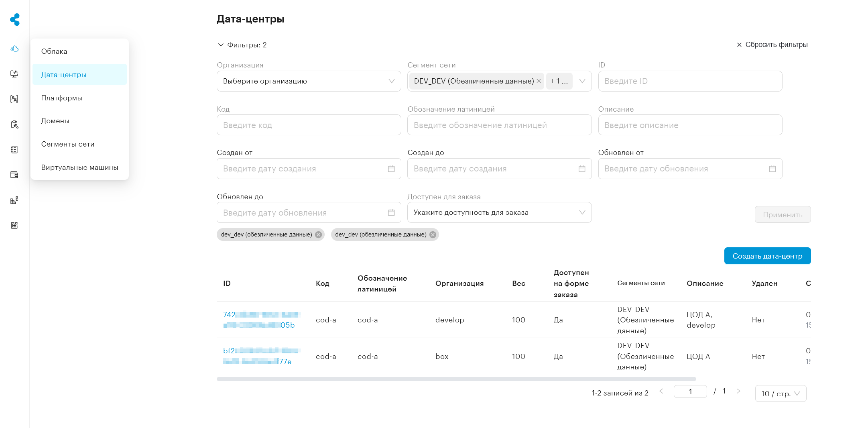This screenshot has width=868, height=428.
Task: Click Сбросить фильтры link
Action: click(x=772, y=45)
